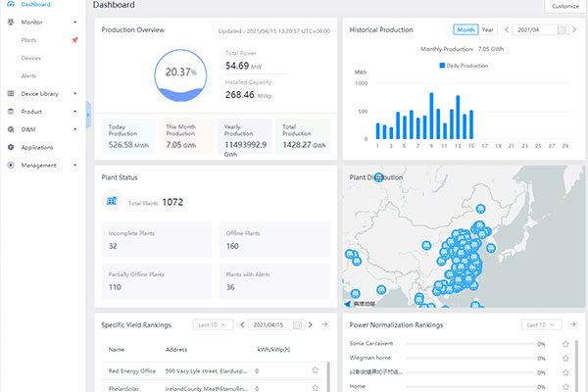Image resolution: width=588 pixels, height=392 pixels.
Task: Click the Total Plants building icon
Action: [112, 201]
